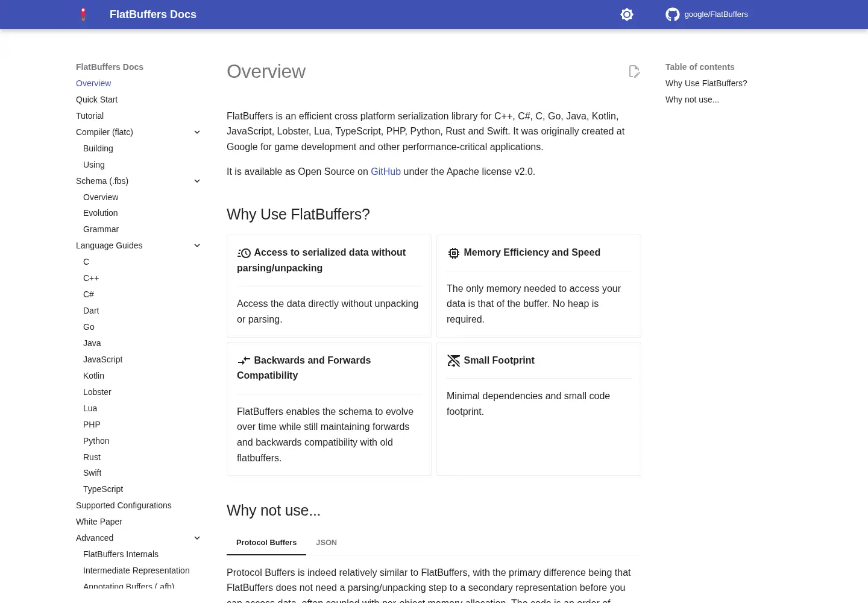The width and height of the screenshot is (868, 603).
Task: Open FlatBuffers Internals page
Action: [121, 554]
